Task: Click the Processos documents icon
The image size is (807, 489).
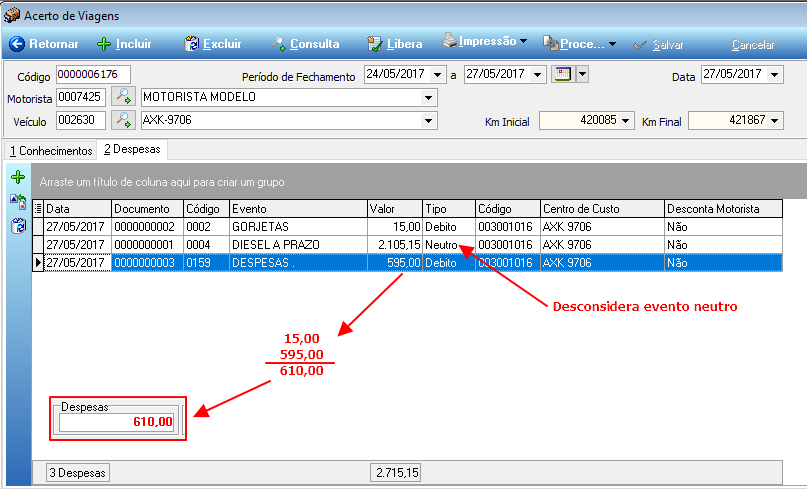Action: pyautogui.click(x=550, y=44)
